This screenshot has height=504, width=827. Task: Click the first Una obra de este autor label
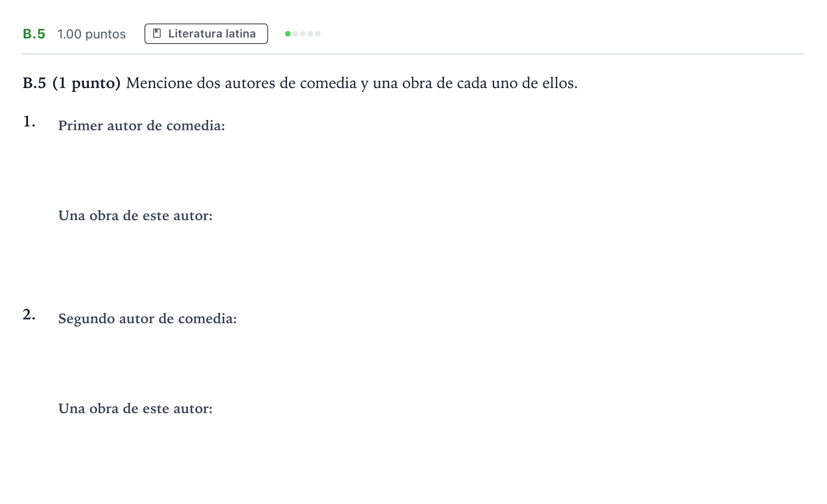(x=135, y=215)
